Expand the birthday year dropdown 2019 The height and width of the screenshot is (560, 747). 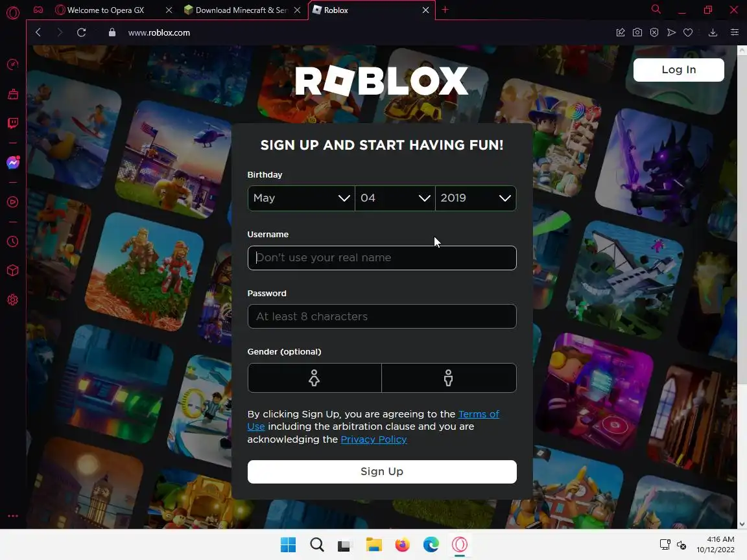coord(475,198)
